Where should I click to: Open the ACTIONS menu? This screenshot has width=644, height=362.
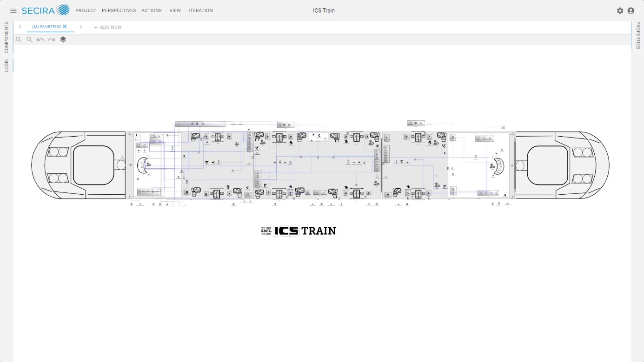click(x=152, y=11)
